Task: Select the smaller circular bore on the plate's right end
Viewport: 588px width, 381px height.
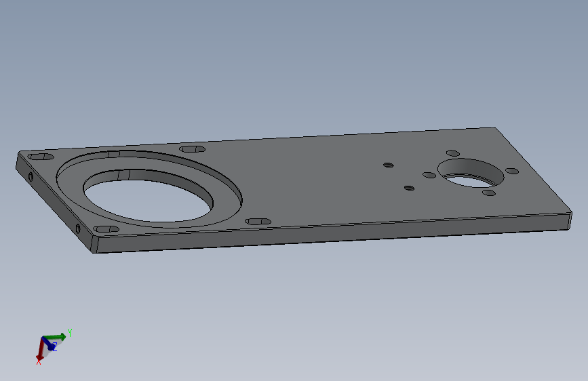Action: 471,174
